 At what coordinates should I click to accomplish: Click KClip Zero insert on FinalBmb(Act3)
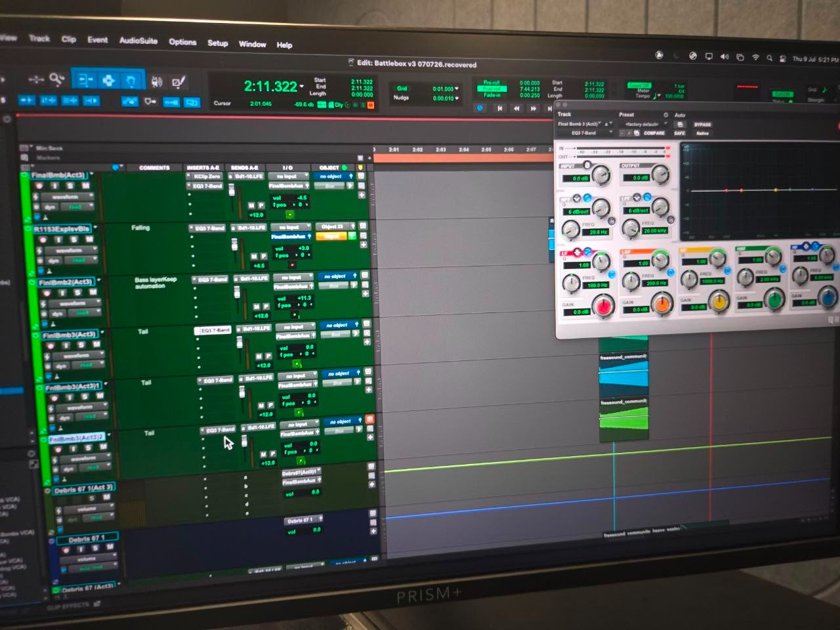coord(206,177)
